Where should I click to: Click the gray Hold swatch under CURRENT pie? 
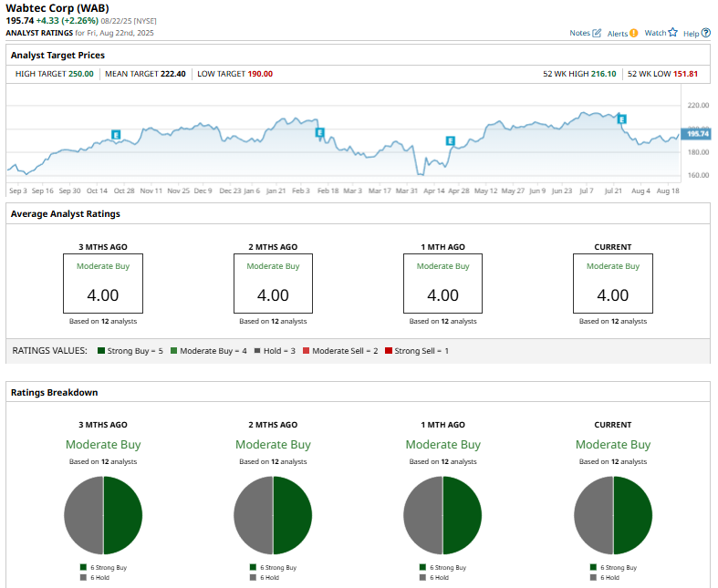(x=593, y=577)
